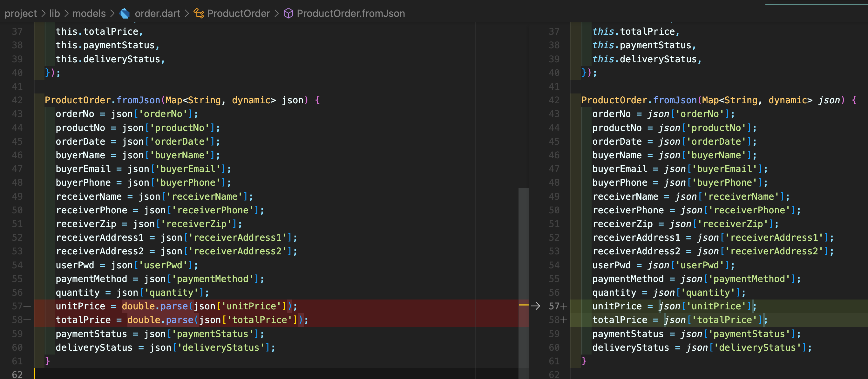The height and width of the screenshot is (379, 868).
Task: Click the fromJson method cube icon
Action: [x=288, y=13]
